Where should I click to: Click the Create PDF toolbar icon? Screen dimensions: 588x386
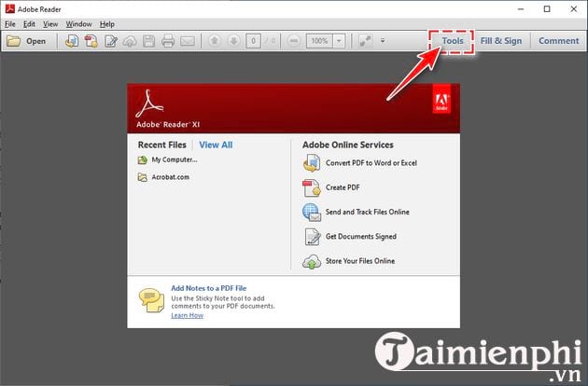[91, 41]
